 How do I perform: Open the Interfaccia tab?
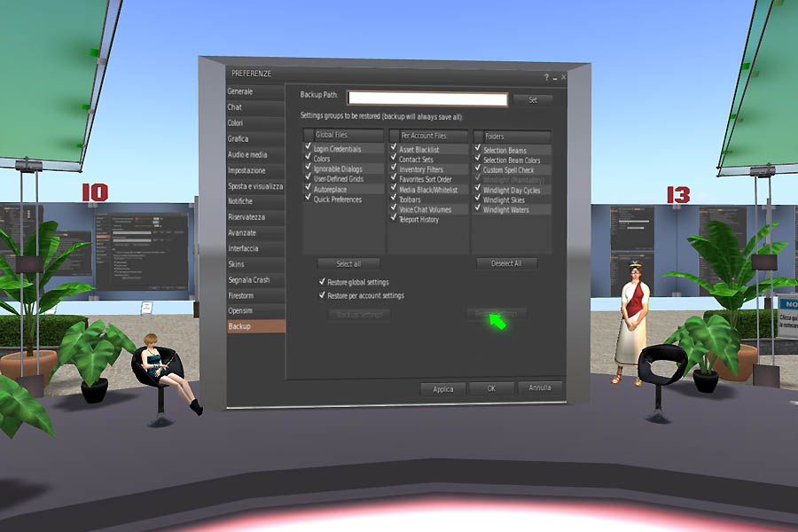[x=255, y=249]
